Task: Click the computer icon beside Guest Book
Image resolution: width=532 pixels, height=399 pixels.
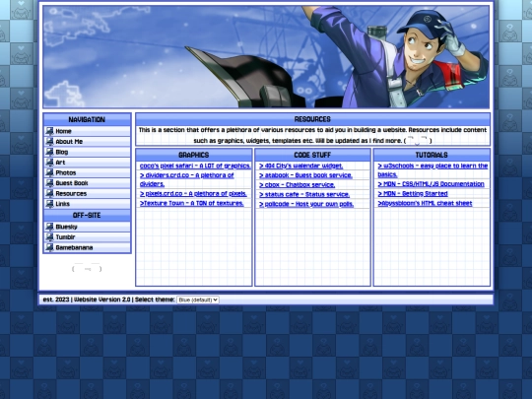Action: click(49, 183)
